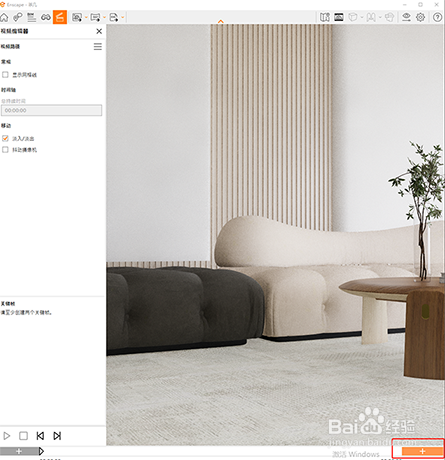Viewport: 445px width, 460px height.
Task: Click the grayed open book icon
Action: click(371, 17)
